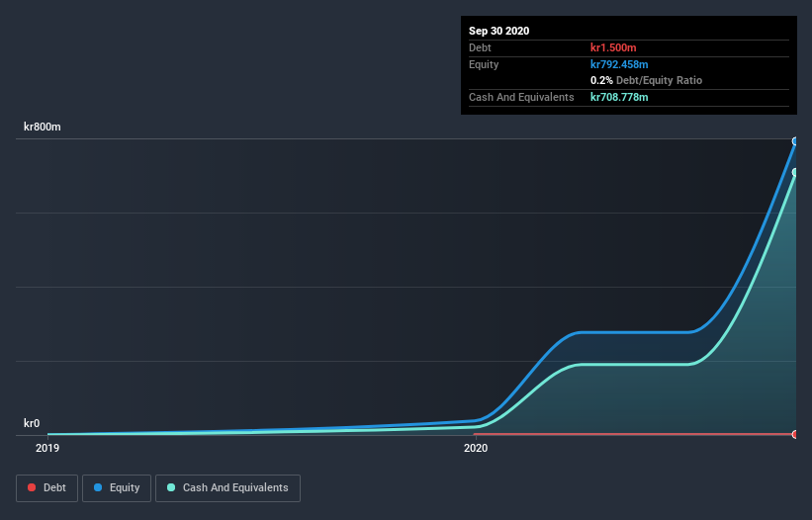Click the 0.2% Debt/Equity Ratio text

(x=646, y=81)
